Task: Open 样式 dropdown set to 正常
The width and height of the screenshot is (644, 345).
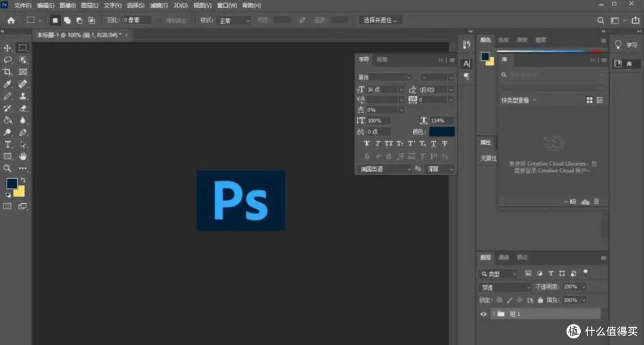Action: click(x=234, y=20)
